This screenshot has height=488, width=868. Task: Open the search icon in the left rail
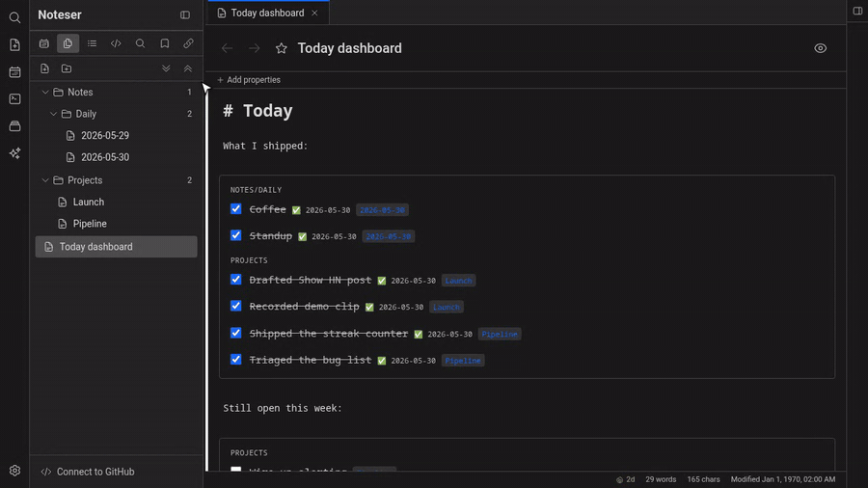14,17
